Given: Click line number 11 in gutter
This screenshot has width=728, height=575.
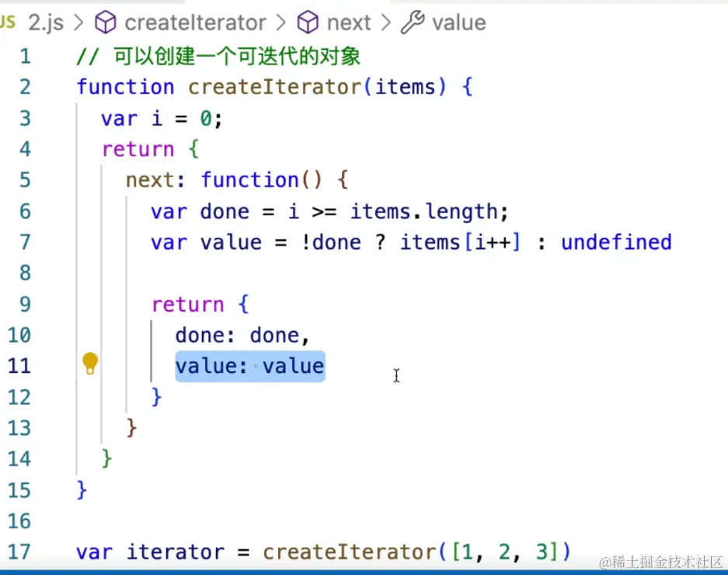Looking at the screenshot, I should (x=19, y=366).
